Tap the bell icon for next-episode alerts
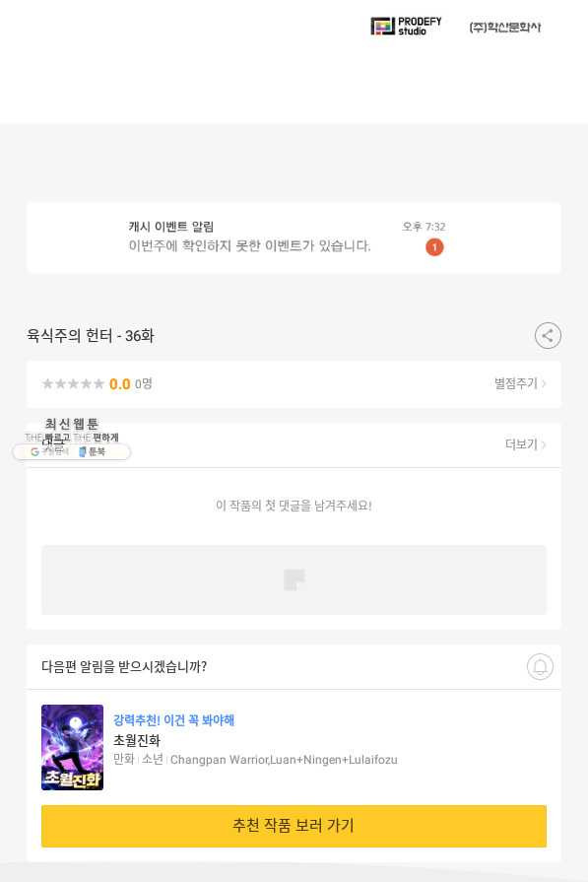Screen dimensions: 588x882 coord(540,666)
